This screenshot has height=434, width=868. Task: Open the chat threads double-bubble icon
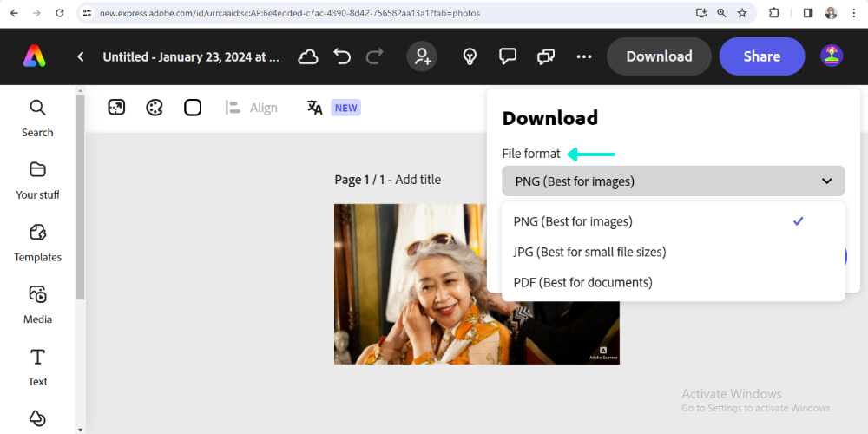click(546, 56)
